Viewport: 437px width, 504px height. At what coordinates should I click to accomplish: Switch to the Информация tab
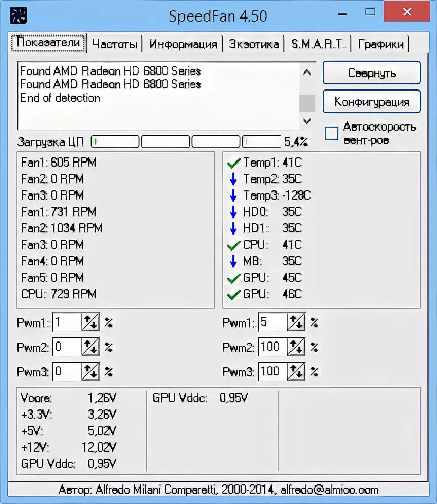[183, 44]
